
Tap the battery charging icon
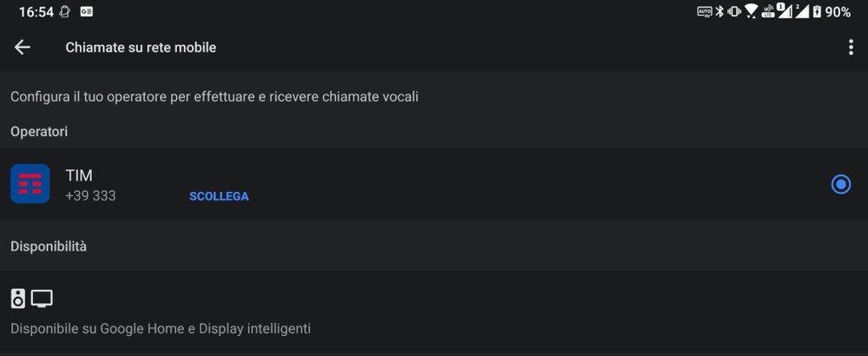pos(817,11)
